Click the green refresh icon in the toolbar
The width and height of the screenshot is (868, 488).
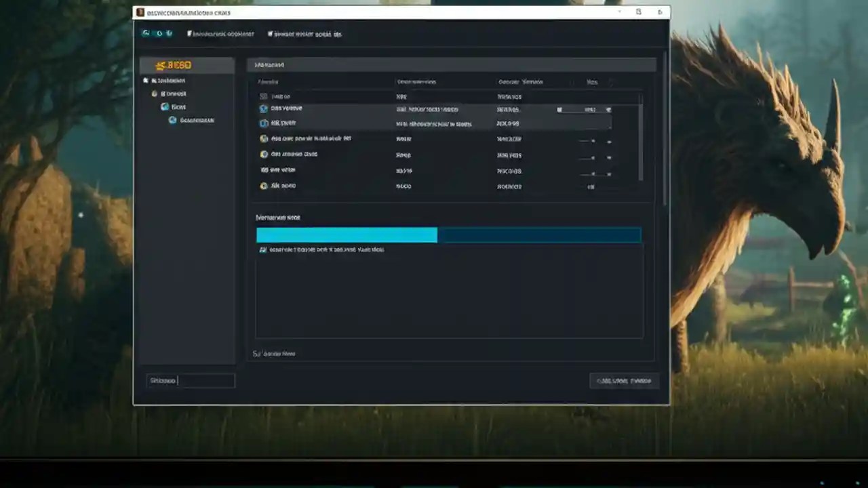click(x=145, y=33)
